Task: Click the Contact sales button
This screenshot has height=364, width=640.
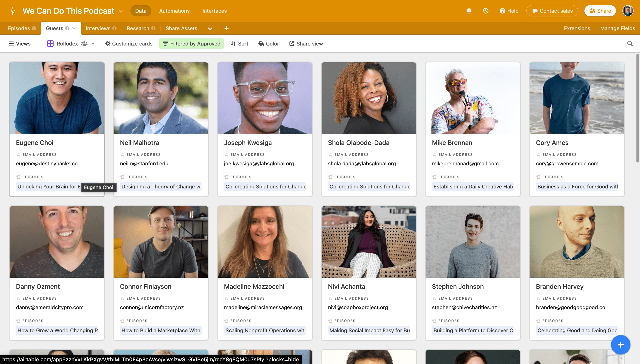Action: (x=552, y=11)
